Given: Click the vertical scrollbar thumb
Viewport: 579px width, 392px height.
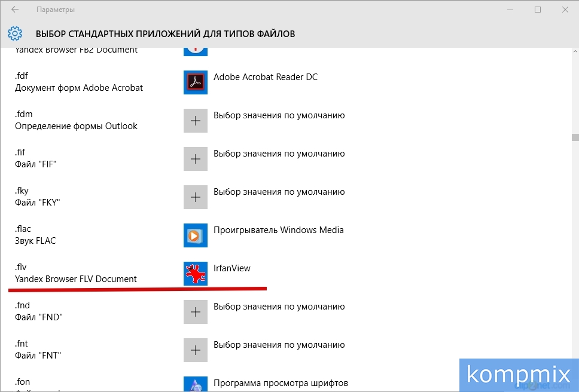Looking at the screenshot, I should (x=575, y=137).
